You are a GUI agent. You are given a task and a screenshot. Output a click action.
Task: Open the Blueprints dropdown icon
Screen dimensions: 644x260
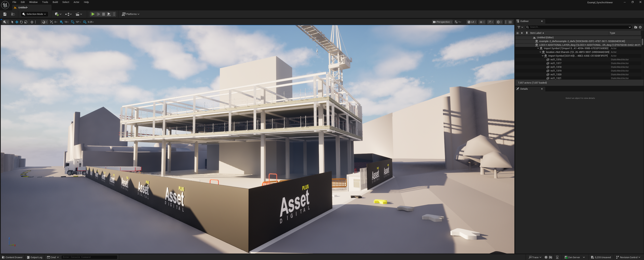pyautogui.click(x=68, y=14)
